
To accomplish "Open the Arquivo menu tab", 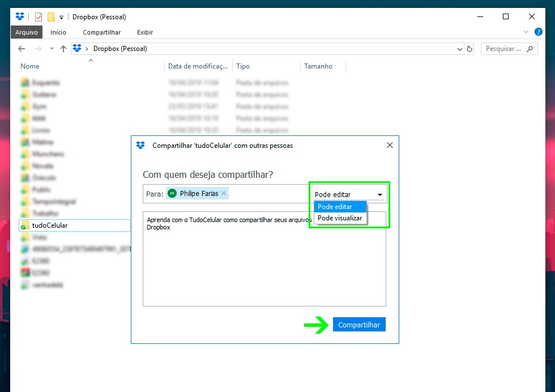I will 27,32.
